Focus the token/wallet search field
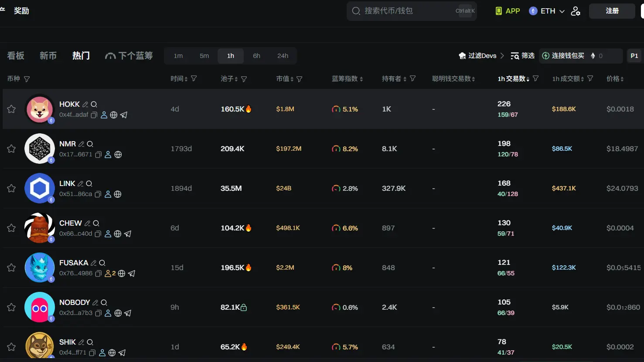The height and width of the screenshot is (362, 644). pyautogui.click(x=405, y=11)
